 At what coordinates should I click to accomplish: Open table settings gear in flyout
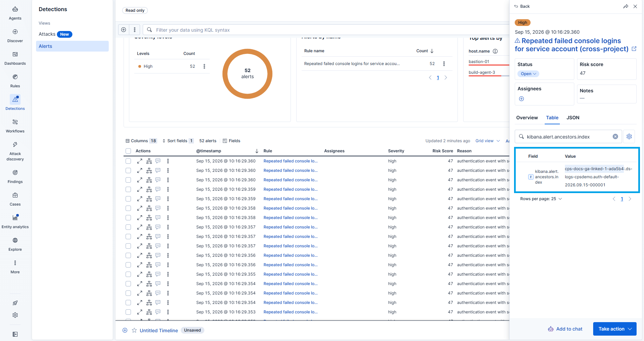point(629,136)
